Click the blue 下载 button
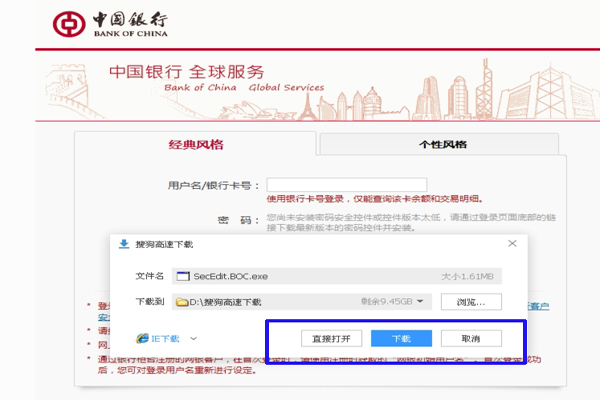The width and height of the screenshot is (600, 400). point(401,338)
